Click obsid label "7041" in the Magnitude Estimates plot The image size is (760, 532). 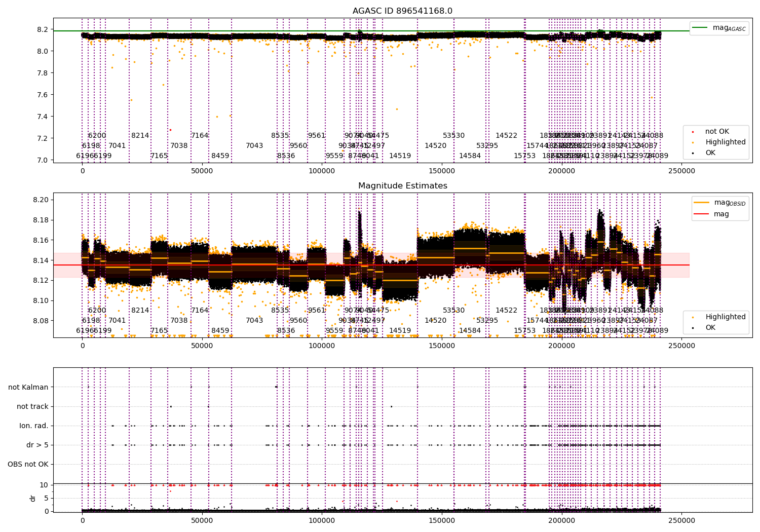point(117,321)
